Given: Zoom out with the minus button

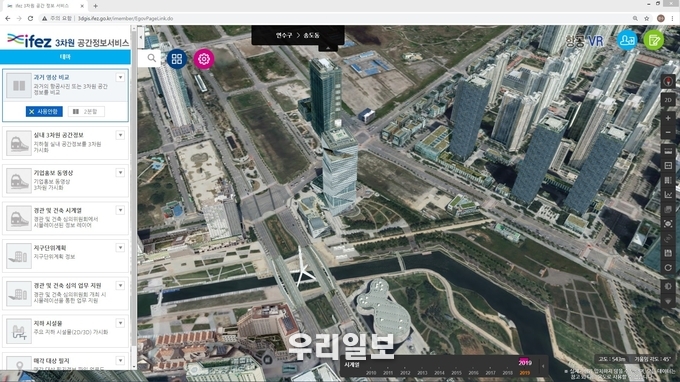Looking at the screenshot, I should (x=668, y=133).
